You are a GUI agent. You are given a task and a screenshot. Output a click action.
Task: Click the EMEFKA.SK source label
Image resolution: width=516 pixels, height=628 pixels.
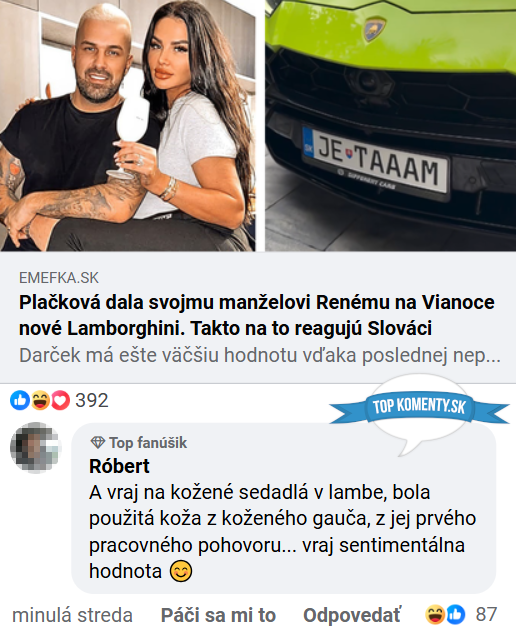point(58,278)
